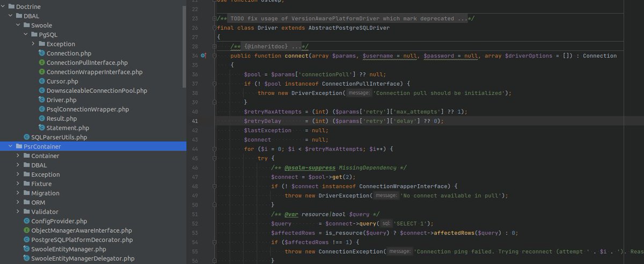Expand the folded TODO doc comment on line 23
Screen dimensions: 644x264
click(215, 18)
